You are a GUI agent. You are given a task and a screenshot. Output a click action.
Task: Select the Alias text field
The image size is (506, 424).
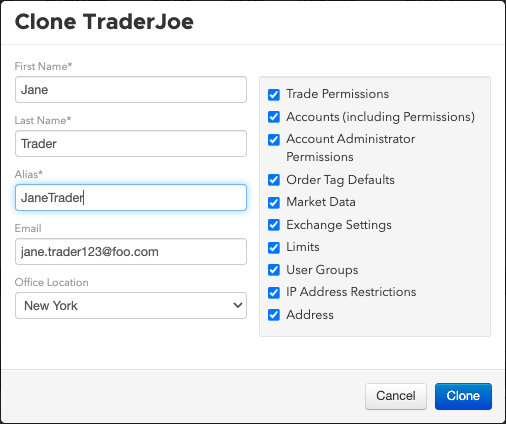click(131, 198)
